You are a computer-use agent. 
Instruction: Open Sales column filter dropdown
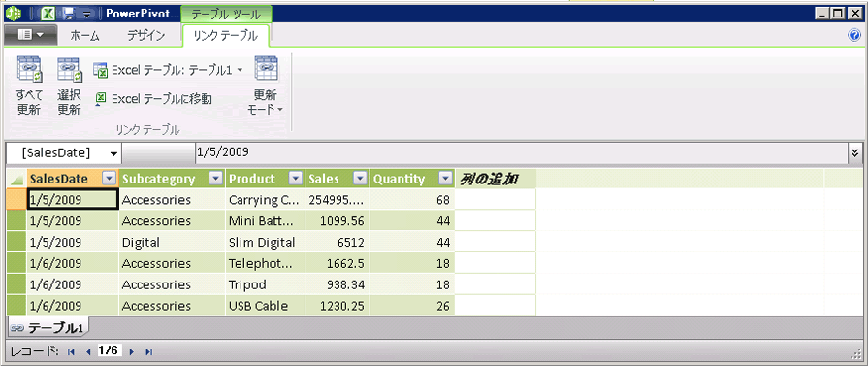click(x=361, y=179)
